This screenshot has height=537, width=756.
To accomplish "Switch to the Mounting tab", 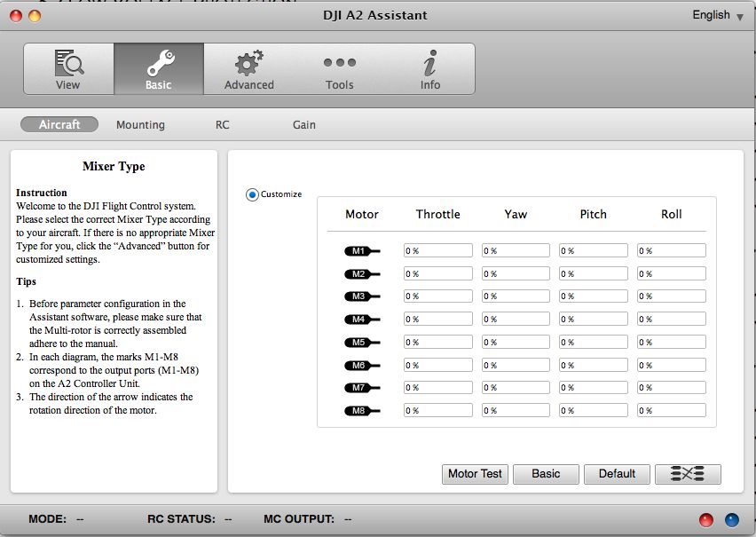I will 140,125.
